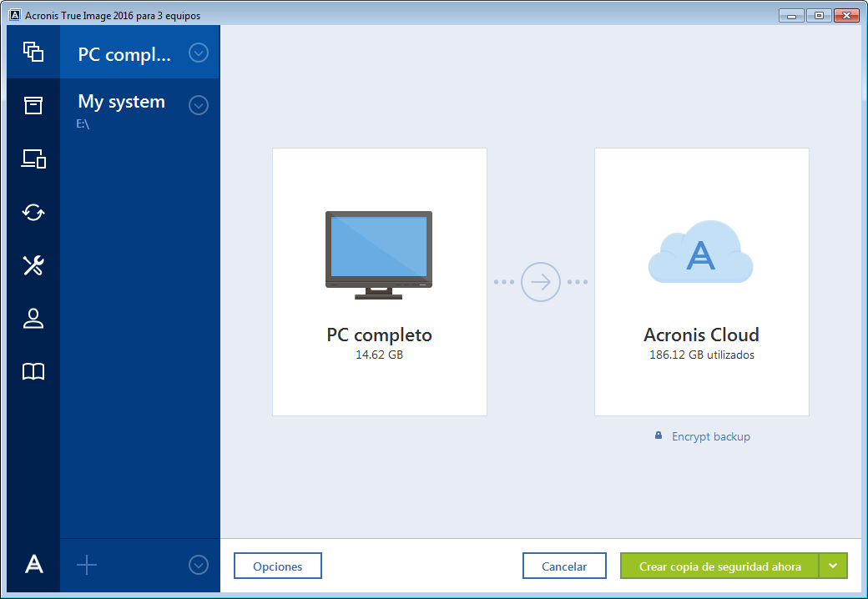Open the dropdown arrow beside Crear copia button

click(833, 566)
